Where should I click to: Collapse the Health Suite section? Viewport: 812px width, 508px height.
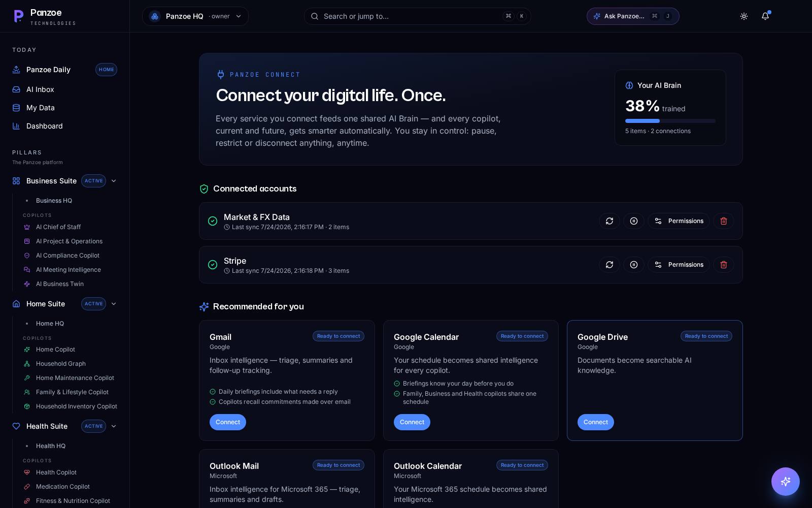(114, 426)
